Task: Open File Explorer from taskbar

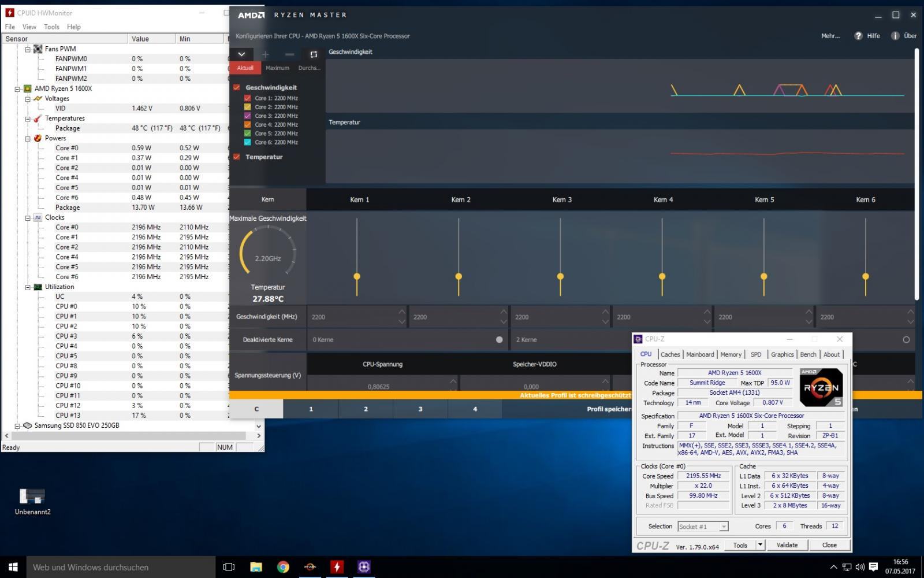Action: (x=256, y=567)
